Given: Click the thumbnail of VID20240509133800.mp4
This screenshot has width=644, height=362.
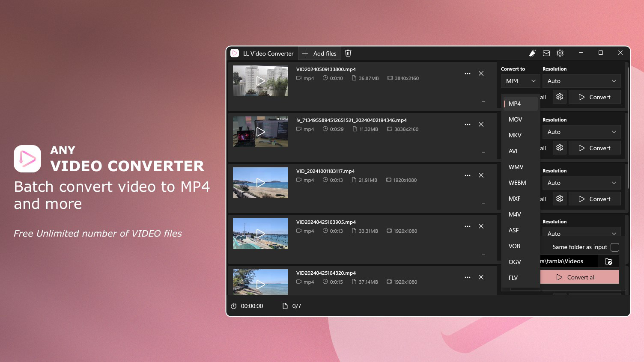Looking at the screenshot, I should pyautogui.click(x=260, y=81).
